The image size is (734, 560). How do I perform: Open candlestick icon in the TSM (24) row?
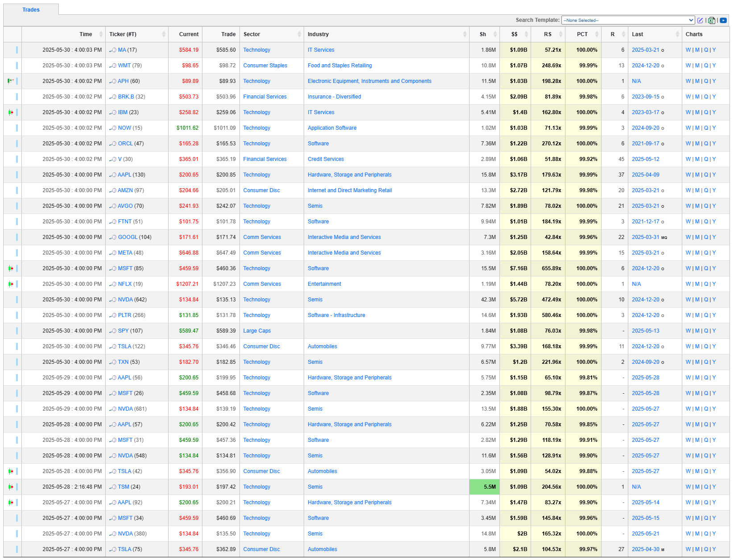[x=11, y=487]
